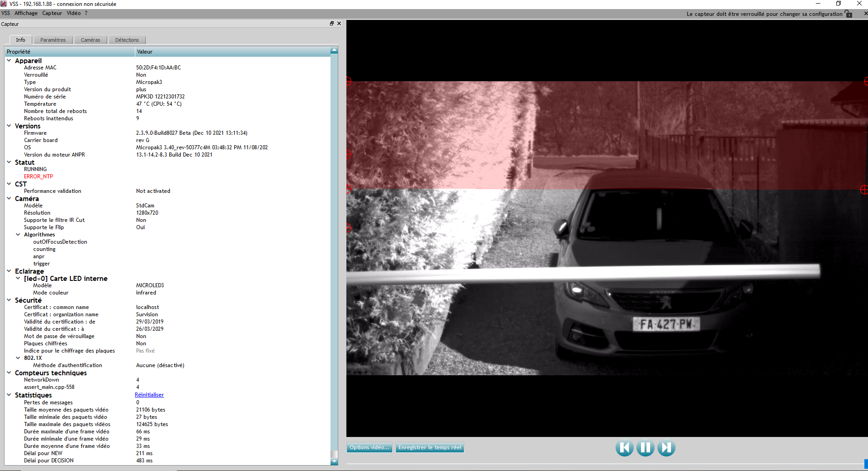Select red zone handle at right edge of video
Screen dimensions: 868x471
click(864, 189)
